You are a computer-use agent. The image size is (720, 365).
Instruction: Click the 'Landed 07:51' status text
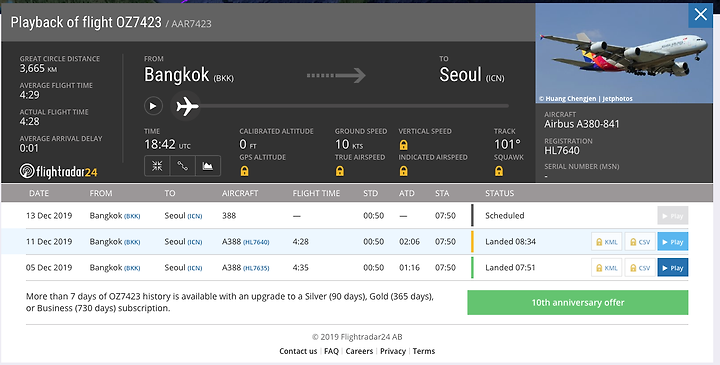510,268
